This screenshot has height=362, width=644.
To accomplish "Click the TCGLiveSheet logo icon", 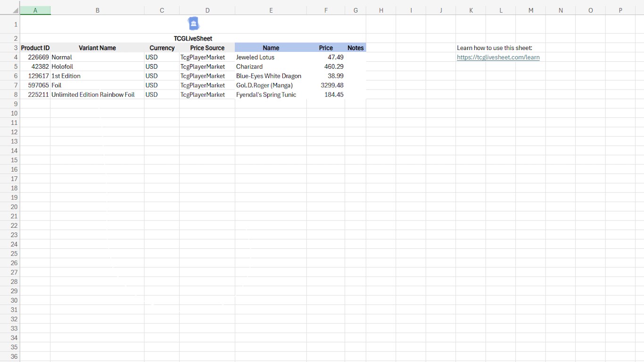I will point(193,24).
